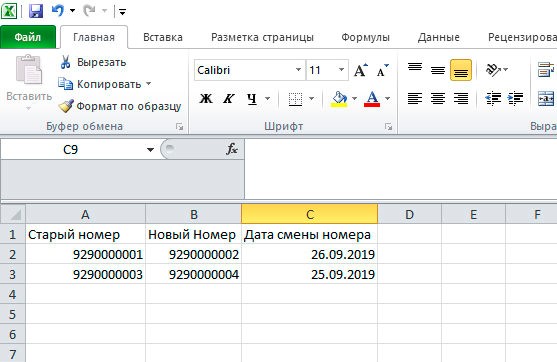Select column A header
557x362 pixels.
click(x=85, y=215)
